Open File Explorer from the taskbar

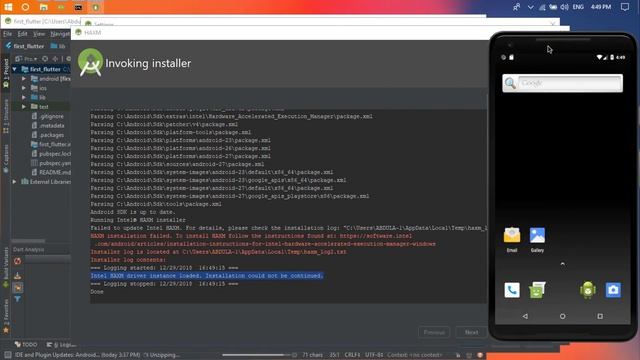tap(44, 7)
